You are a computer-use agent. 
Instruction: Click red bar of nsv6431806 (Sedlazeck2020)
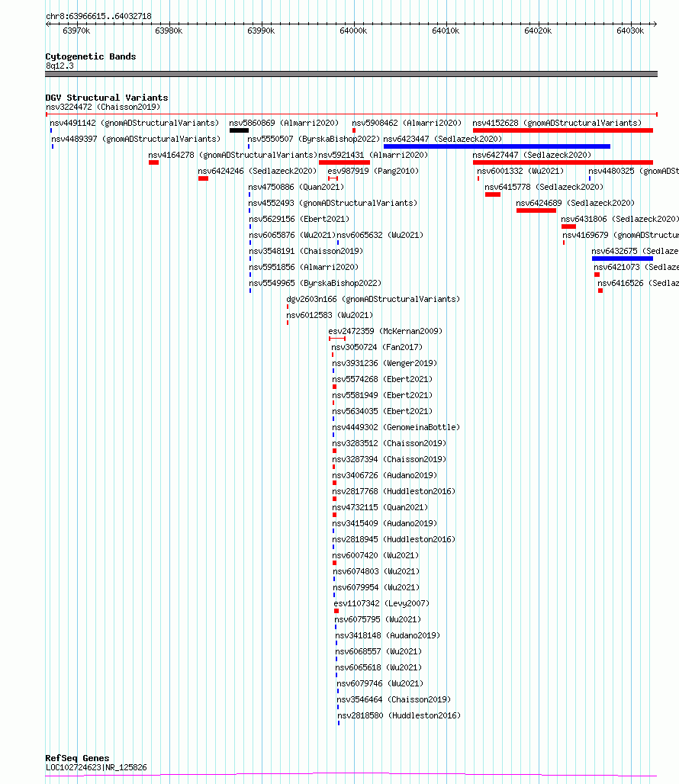(568, 227)
